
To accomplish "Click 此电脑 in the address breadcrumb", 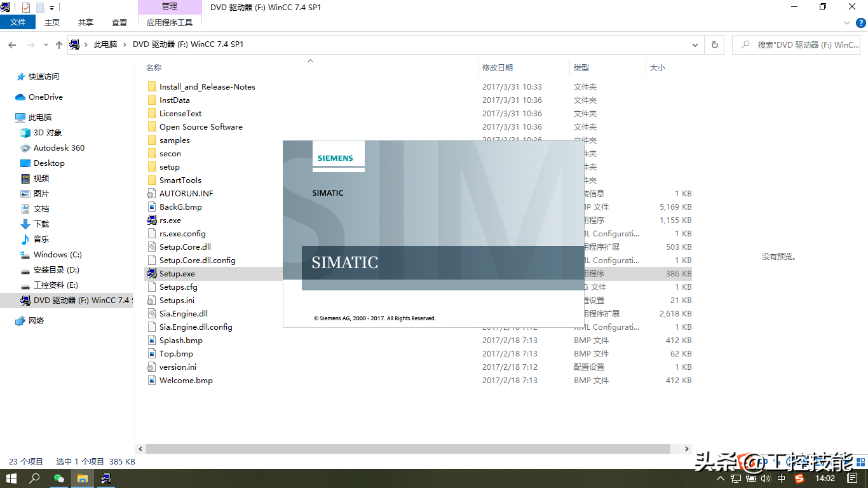I will pos(105,44).
